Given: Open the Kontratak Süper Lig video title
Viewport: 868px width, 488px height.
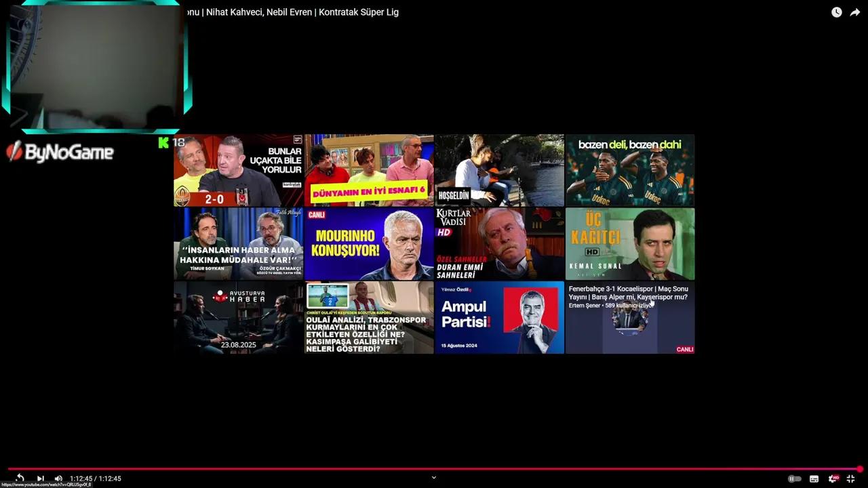Looking at the screenshot, I should (292, 12).
